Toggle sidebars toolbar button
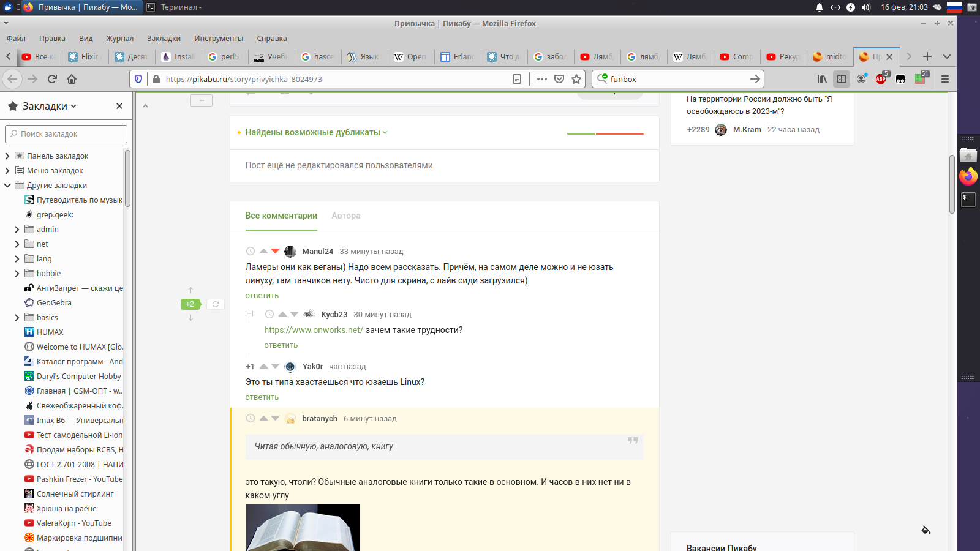The width and height of the screenshot is (980, 551). pos(842,79)
